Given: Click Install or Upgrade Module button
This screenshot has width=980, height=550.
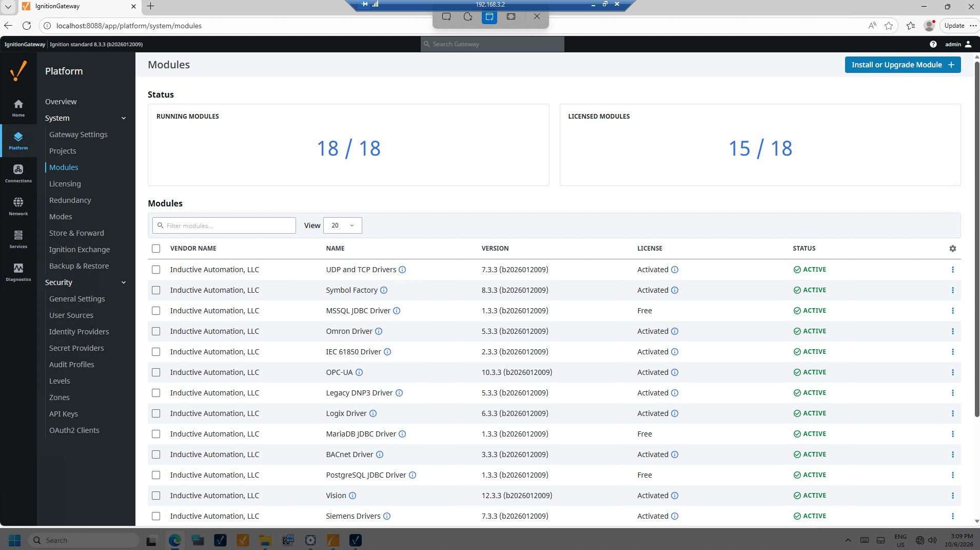Looking at the screenshot, I should pyautogui.click(x=903, y=65).
